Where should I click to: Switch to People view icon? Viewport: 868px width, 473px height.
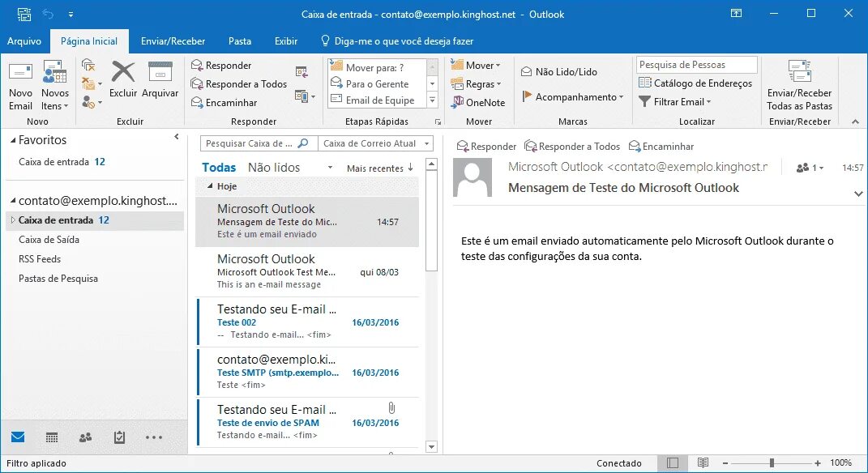(x=85, y=437)
